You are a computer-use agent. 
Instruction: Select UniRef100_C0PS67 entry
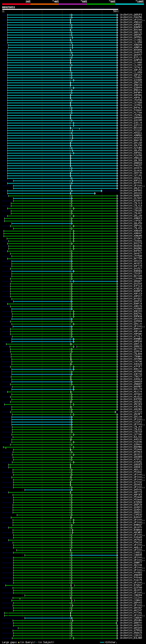coord(131,221)
